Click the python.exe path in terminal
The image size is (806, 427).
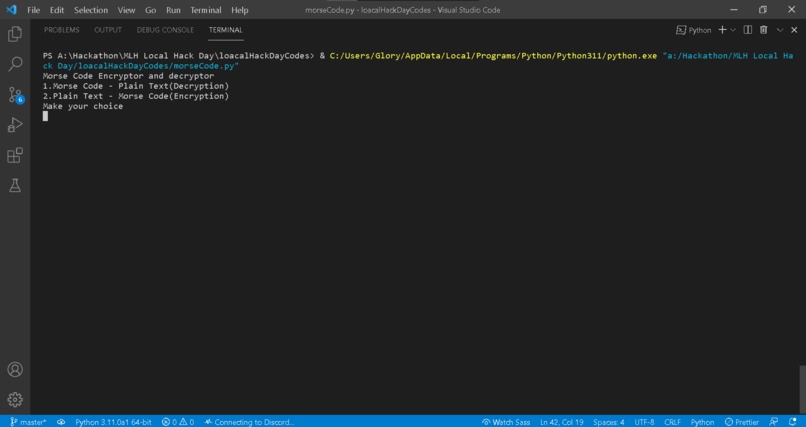click(493, 55)
